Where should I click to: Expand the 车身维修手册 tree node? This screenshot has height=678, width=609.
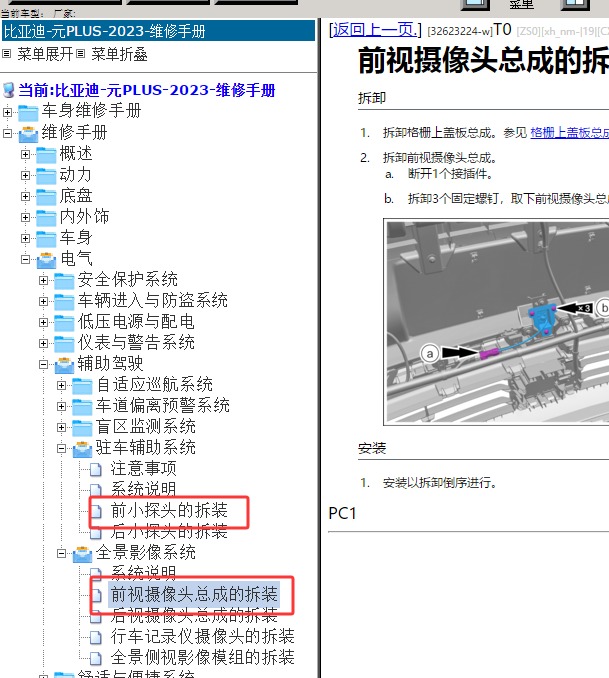pyautogui.click(x=7, y=112)
